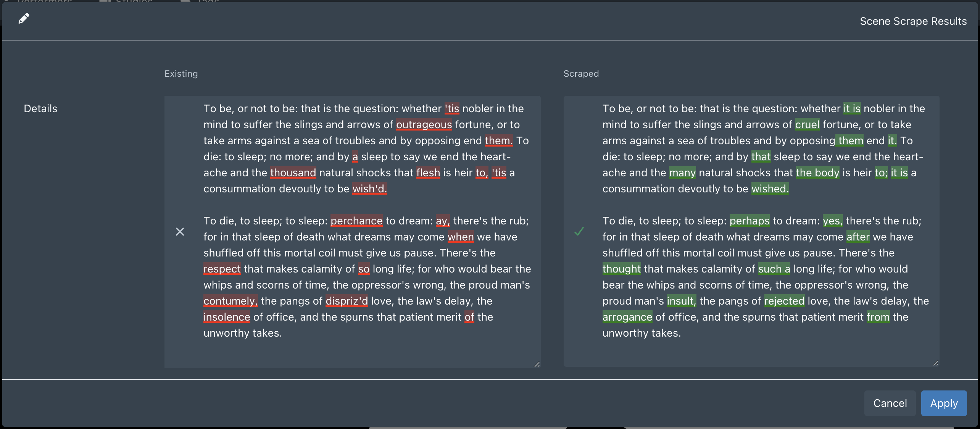Screen dimensions: 980x429
Task: Click the "Scraped" column header
Action: (x=581, y=74)
